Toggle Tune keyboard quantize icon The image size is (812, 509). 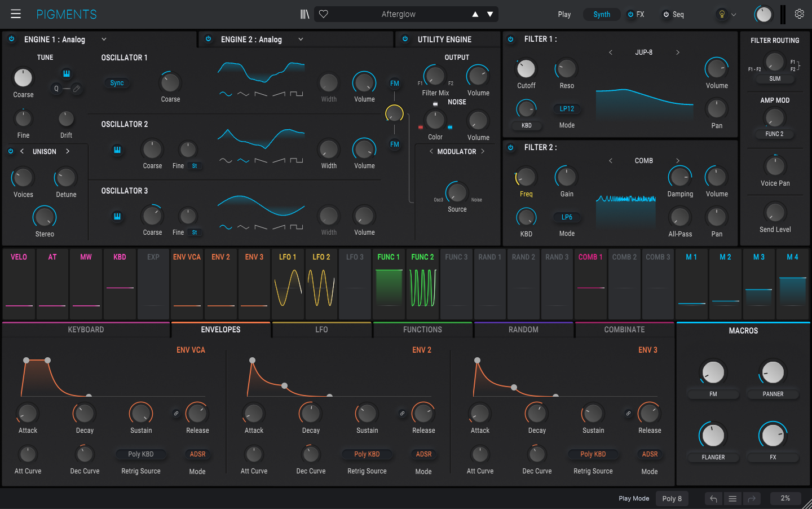pyautogui.click(x=67, y=74)
